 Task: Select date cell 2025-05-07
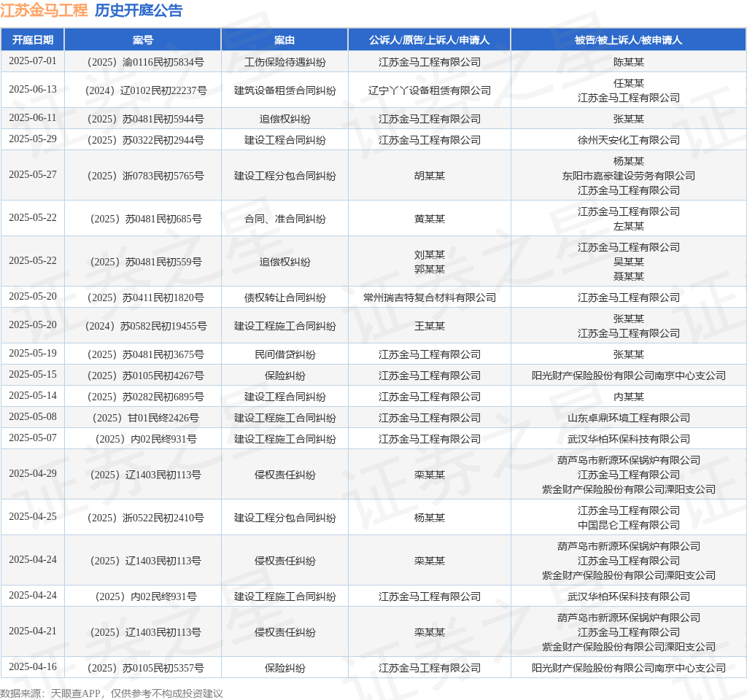(32, 437)
